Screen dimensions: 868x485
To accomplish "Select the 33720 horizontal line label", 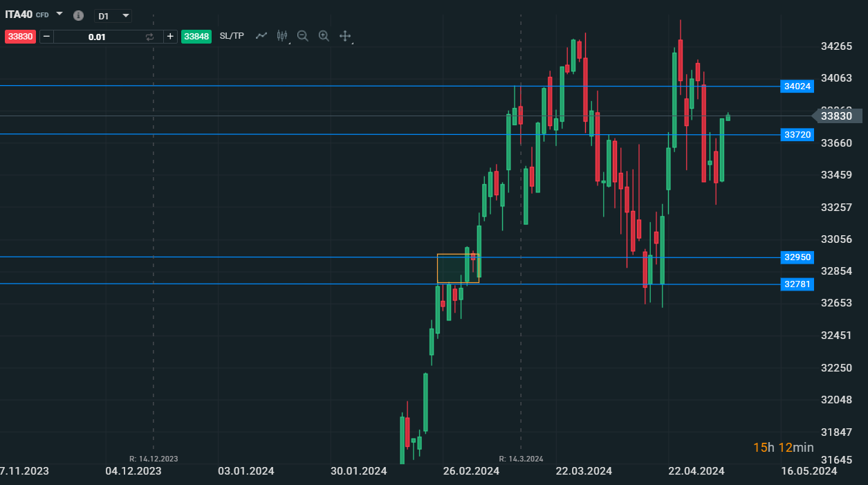I will pos(797,135).
